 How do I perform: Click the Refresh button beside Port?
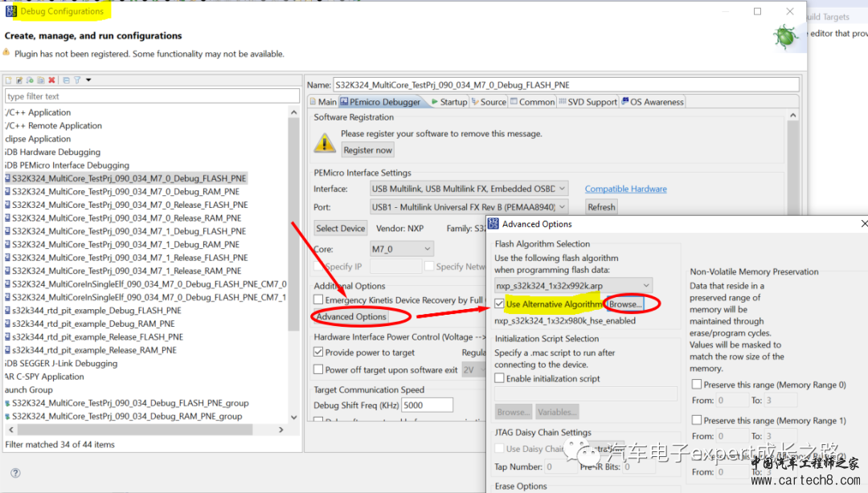coord(601,207)
